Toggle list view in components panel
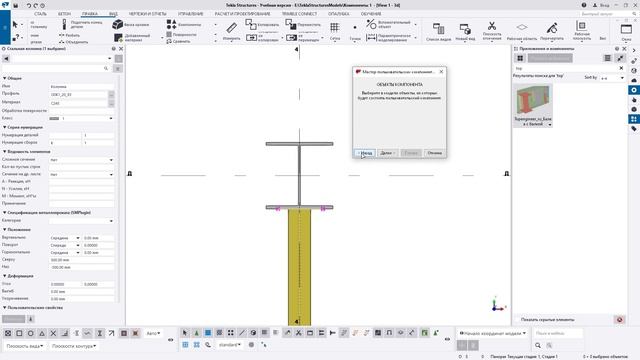 tap(607, 58)
